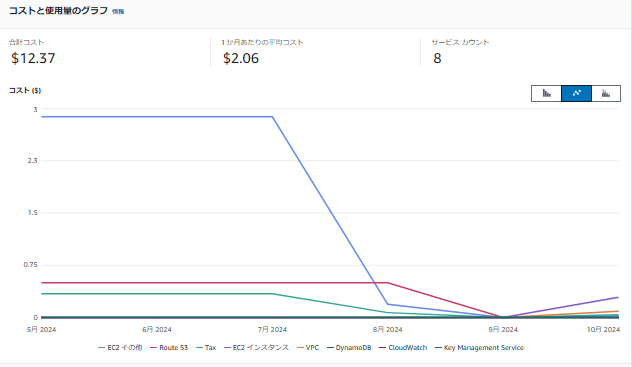
Task: Toggle the Tax legend series
Action: [206, 348]
